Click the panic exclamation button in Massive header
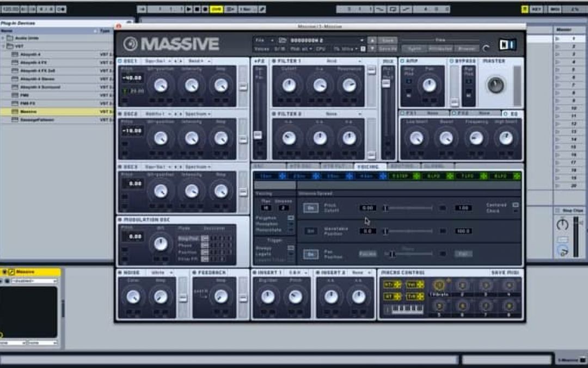The image size is (588, 368). click(363, 49)
